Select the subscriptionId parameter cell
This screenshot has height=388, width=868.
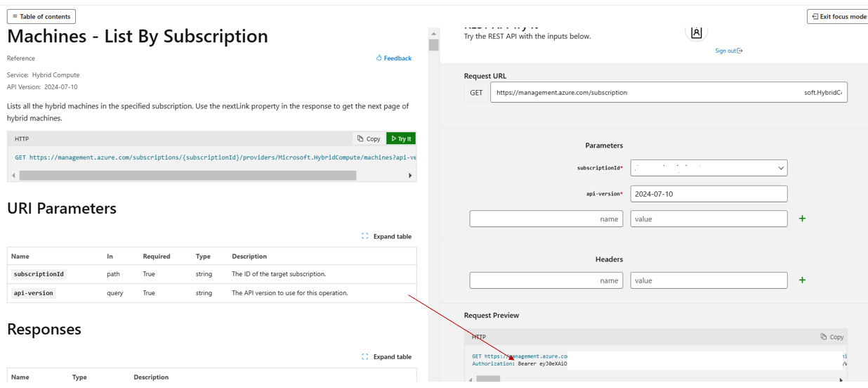(x=39, y=274)
